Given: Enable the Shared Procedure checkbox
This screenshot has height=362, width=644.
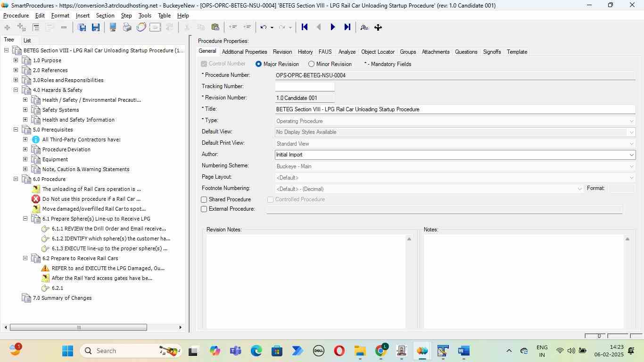Looking at the screenshot, I should point(204,200).
